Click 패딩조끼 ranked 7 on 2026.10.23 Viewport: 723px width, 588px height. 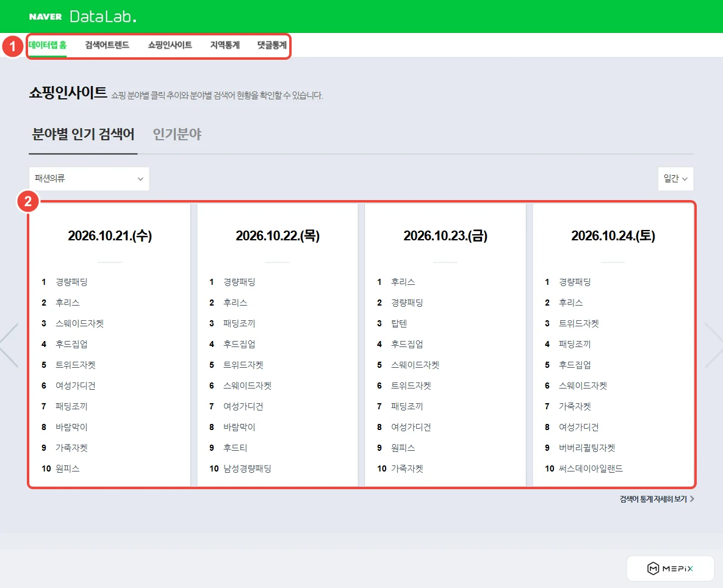point(407,406)
